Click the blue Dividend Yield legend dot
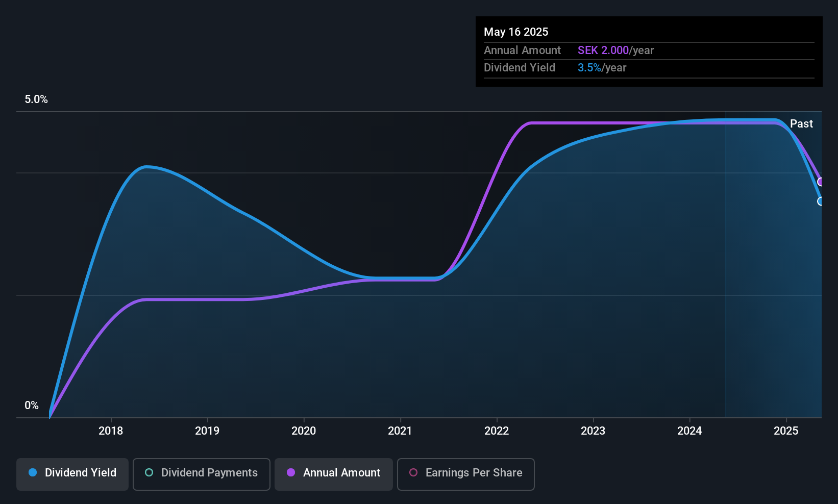Image resolution: width=838 pixels, height=504 pixels. (x=33, y=472)
